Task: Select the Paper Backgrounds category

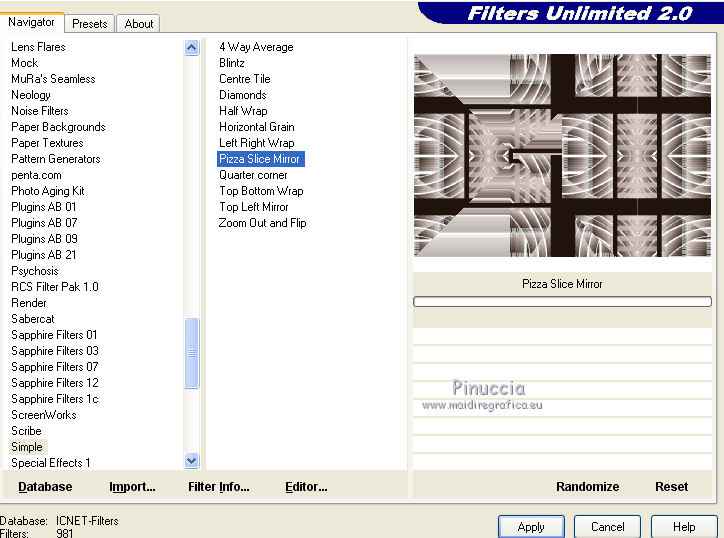Action: click(x=58, y=127)
